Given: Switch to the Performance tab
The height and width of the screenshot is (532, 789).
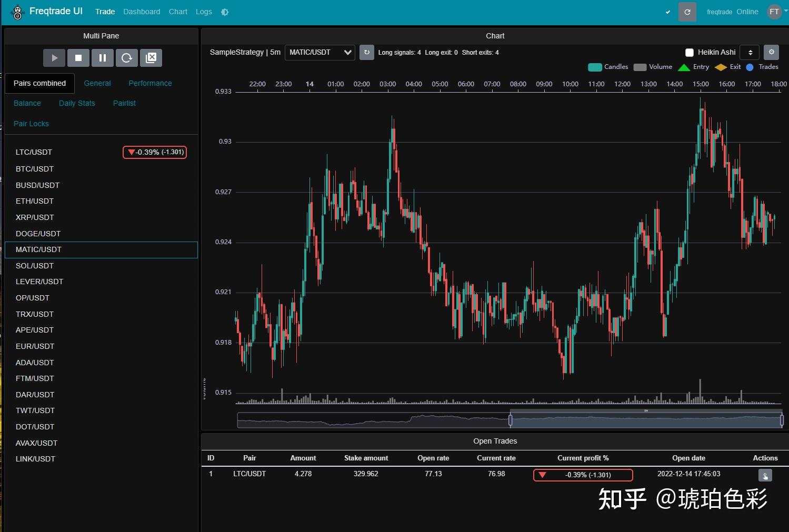Looking at the screenshot, I should tap(149, 83).
